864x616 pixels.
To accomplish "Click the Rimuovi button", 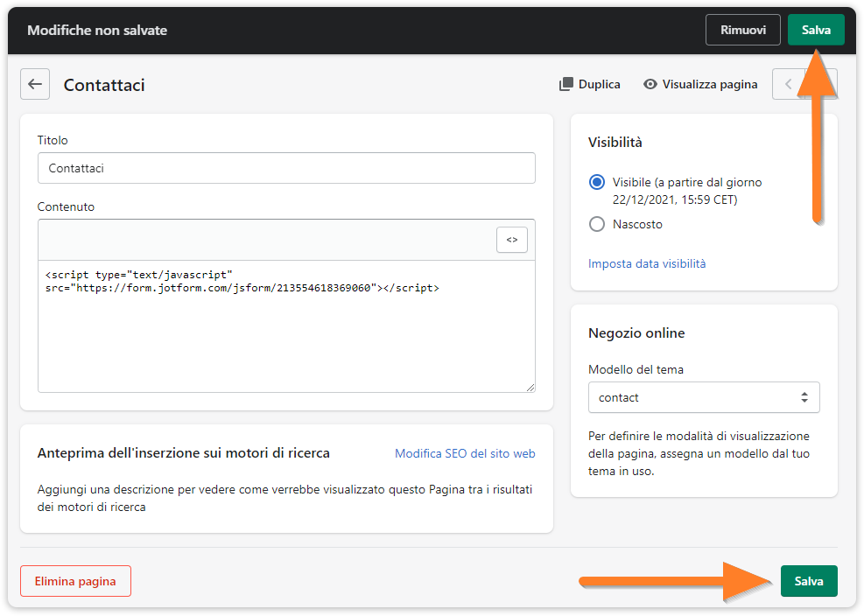I will (x=743, y=30).
